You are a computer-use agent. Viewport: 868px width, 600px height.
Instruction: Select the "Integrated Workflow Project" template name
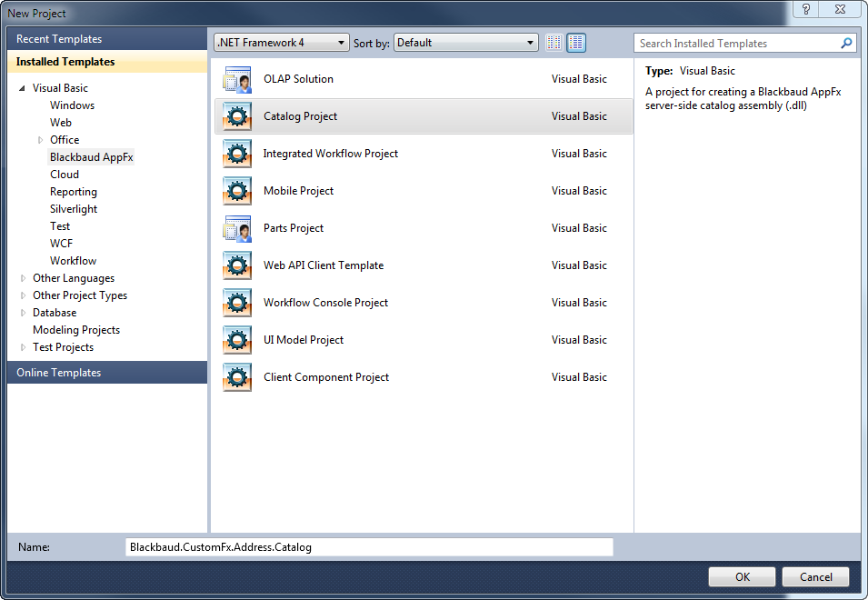pos(331,154)
